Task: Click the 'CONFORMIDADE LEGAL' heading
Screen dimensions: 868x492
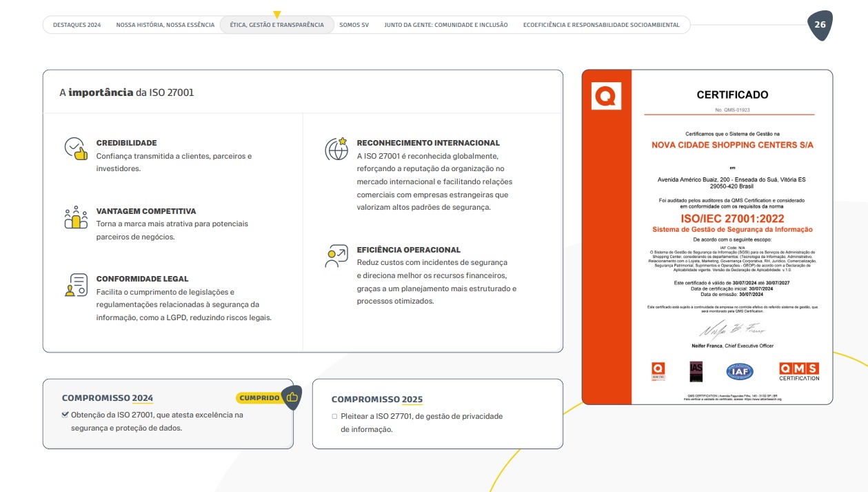Action: (x=142, y=279)
